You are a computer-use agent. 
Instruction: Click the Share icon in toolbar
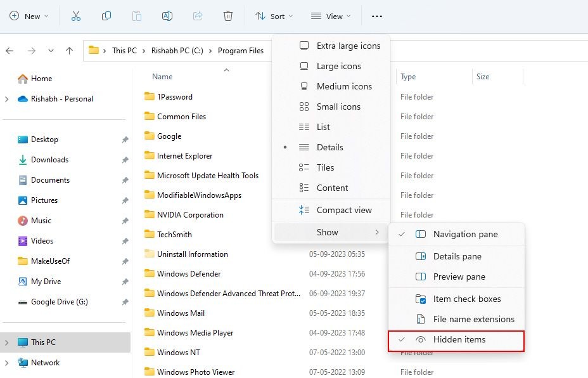[198, 16]
